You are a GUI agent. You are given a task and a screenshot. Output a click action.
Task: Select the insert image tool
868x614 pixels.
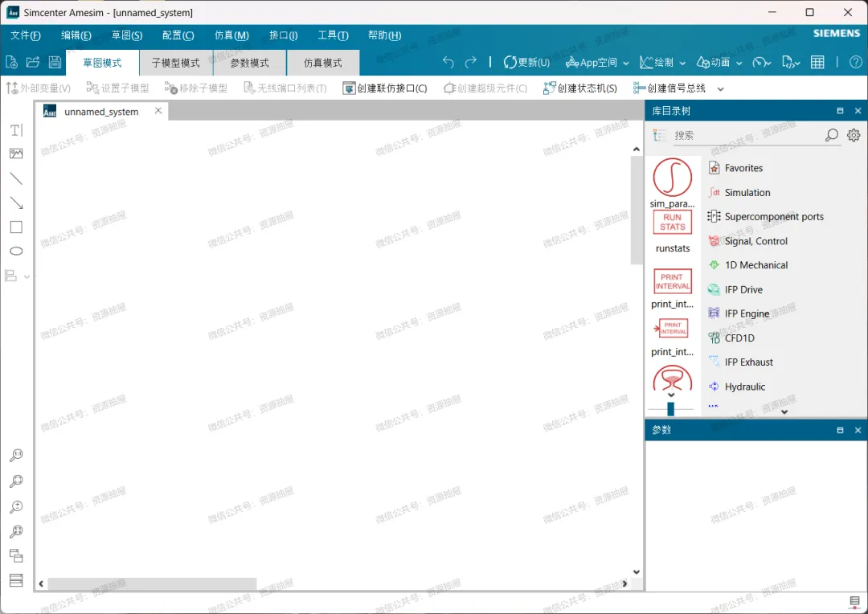17,153
